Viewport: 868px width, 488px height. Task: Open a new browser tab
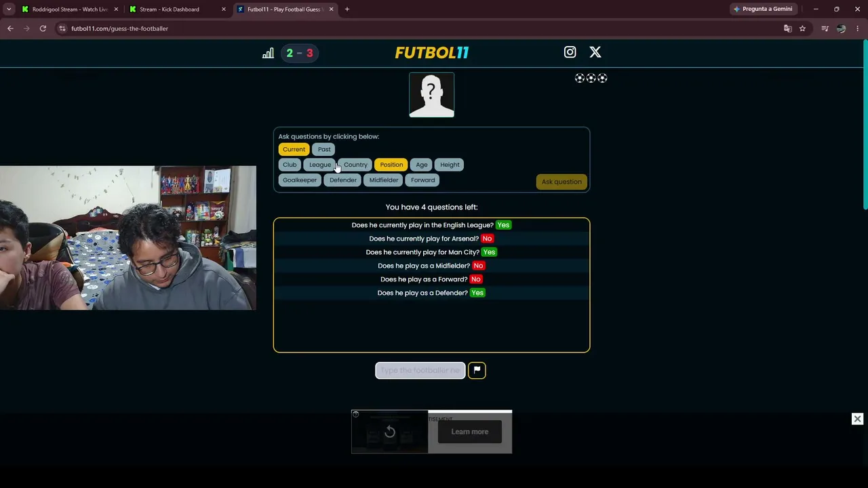pos(347,9)
